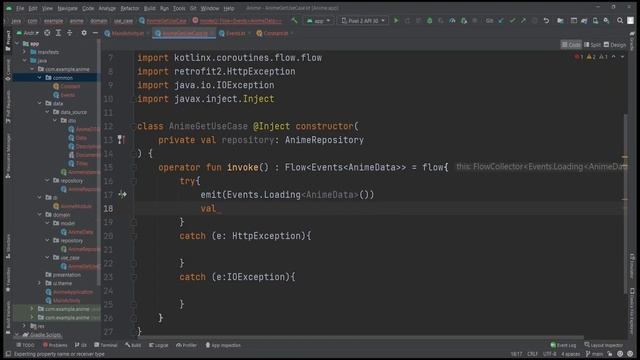
Task: Open the Event Log panel
Action: tap(563, 345)
